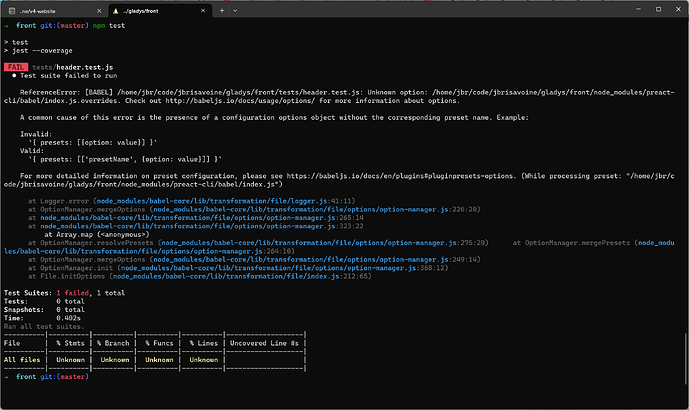This screenshot has height=410, width=689.
Task: Open the babeljs.io plugins presets-options URL
Action: (x=400, y=176)
